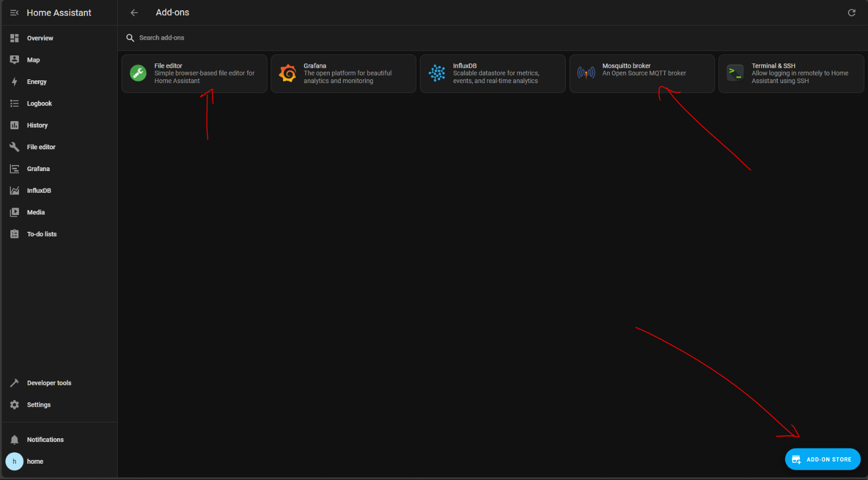Click the search magnifier icon
The height and width of the screenshot is (480, 868).
[130, 38]
